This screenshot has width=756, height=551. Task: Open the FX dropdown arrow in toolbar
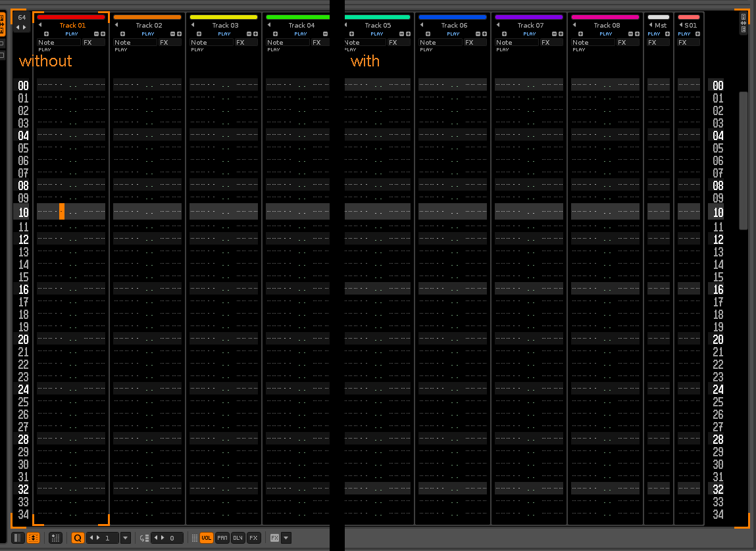pos(286,538)
